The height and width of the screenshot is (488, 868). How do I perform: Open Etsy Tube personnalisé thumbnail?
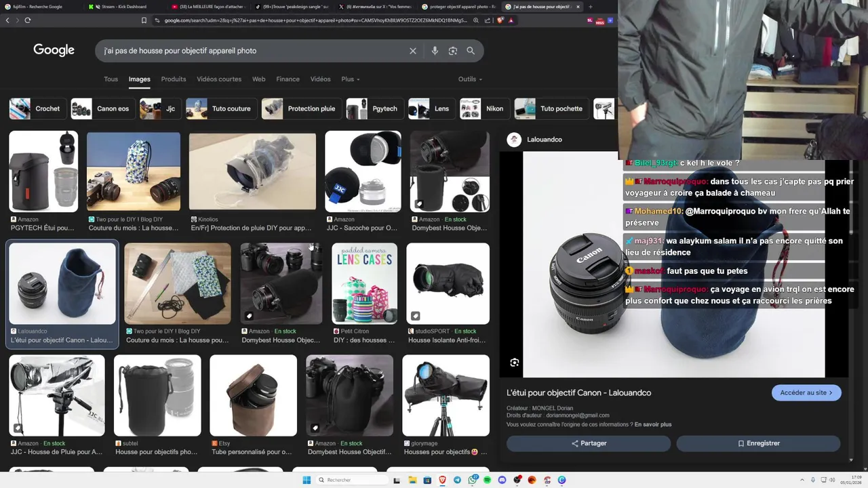coord(253,395)
